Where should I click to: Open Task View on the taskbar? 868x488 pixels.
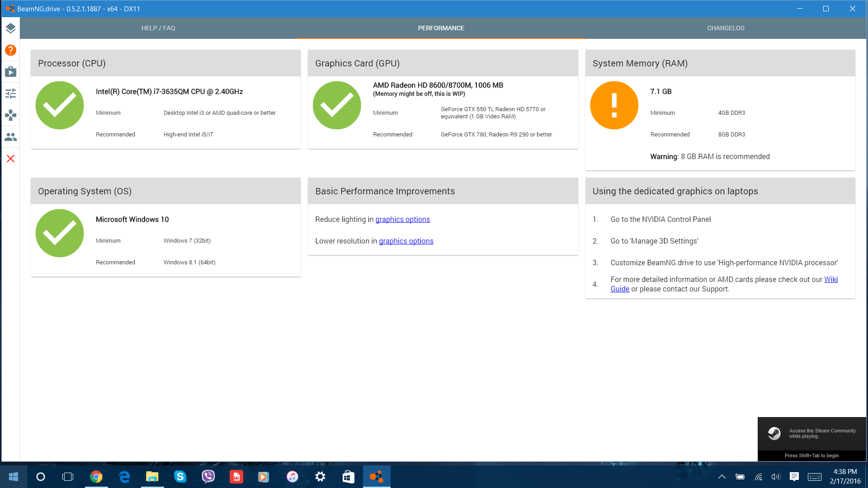tap(68, 477)
